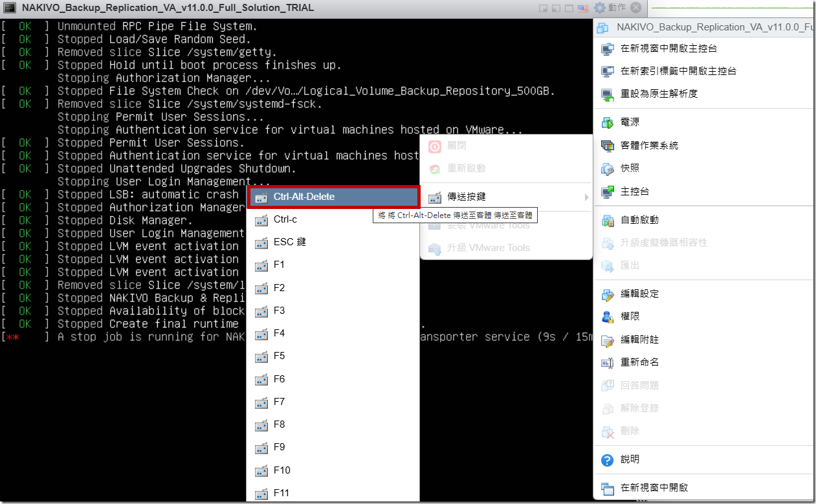This screenshot has width=816, height=504.
Task: Click 升級 VMware Tools entry
Action: point(506,248)
